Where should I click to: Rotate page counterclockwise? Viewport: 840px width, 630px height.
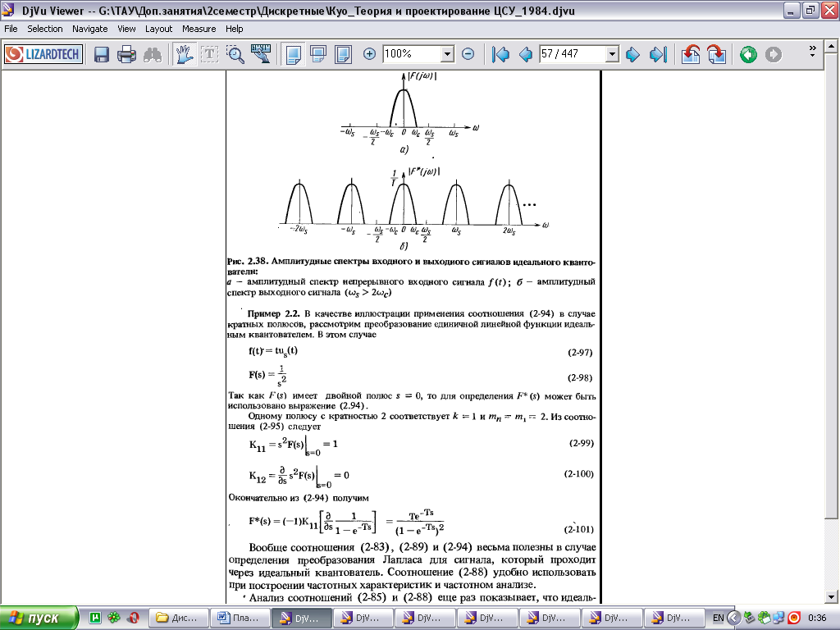point(691,54)
